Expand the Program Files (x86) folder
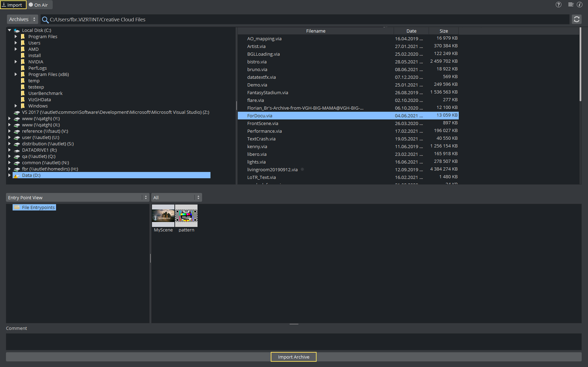The image size is (588, 367). [x=16, y=74]
